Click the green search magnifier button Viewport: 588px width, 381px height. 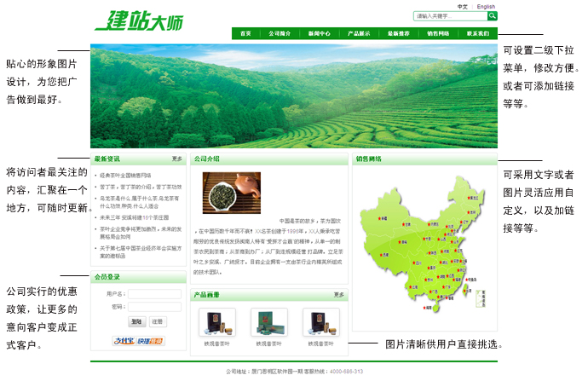point(492,15)
